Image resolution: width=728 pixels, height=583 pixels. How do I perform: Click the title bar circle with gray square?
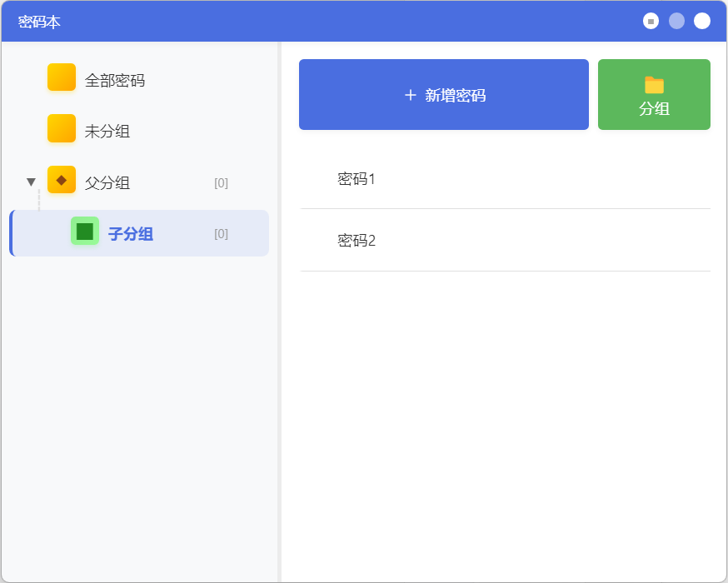[651, 21]
